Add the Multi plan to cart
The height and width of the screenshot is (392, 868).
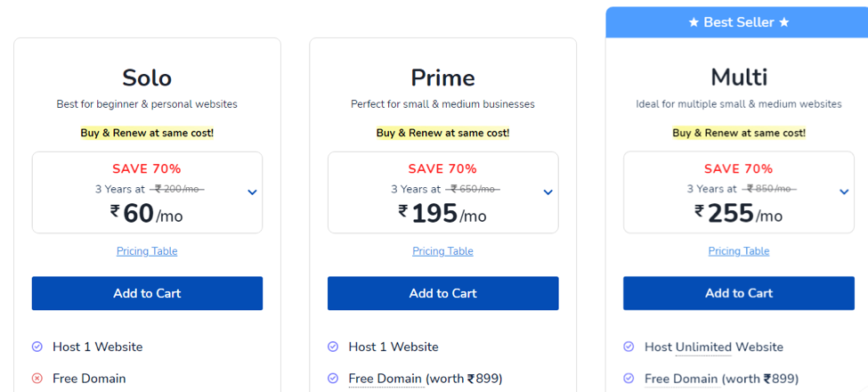click(x=739, y=293)
